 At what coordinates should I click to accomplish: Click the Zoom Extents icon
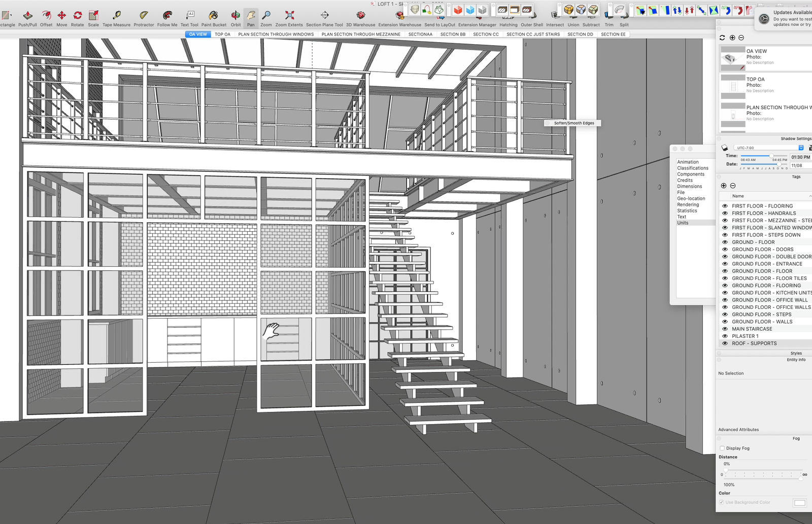click(289, 15)
